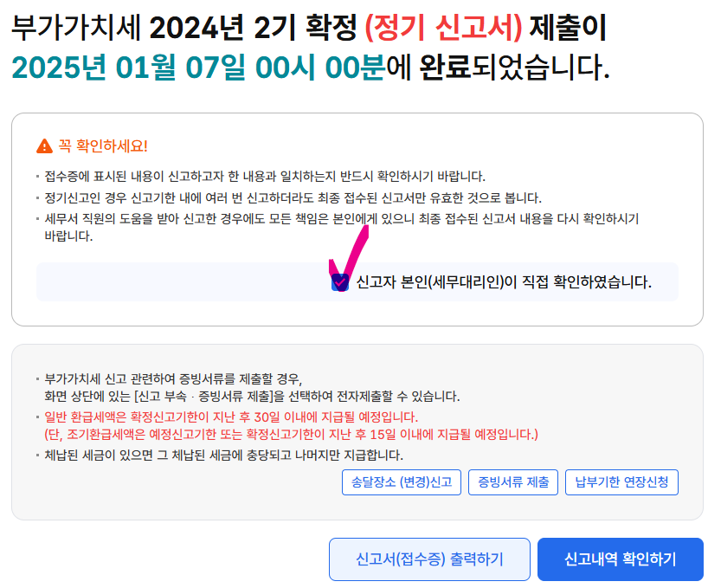Open 납부기한 연장신청

pyautogui.click(x=621, y=482)
